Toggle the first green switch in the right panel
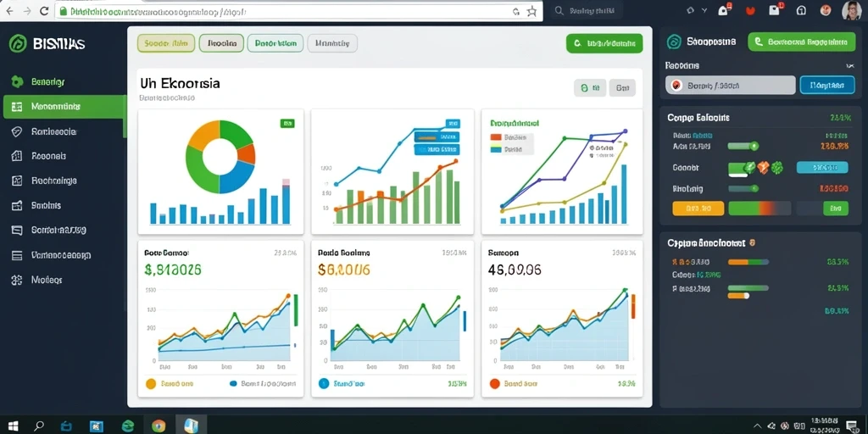Viewport: 868px width, 434px height. pyautogui.click(x=743, y=146)
